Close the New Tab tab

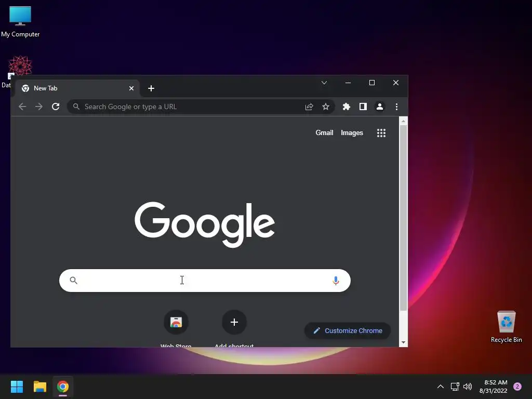coord(131,88)
